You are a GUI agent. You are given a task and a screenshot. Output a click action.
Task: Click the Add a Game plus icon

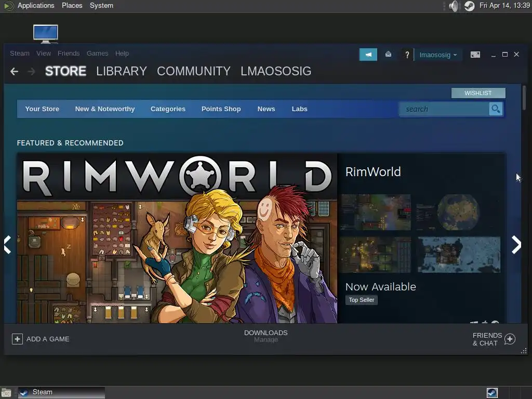click(17, 339)
